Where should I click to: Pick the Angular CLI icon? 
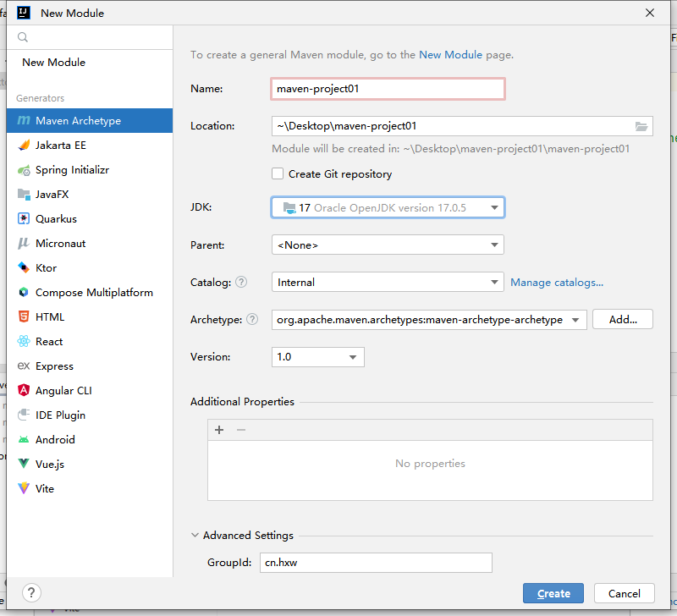[x=24, y=391]
